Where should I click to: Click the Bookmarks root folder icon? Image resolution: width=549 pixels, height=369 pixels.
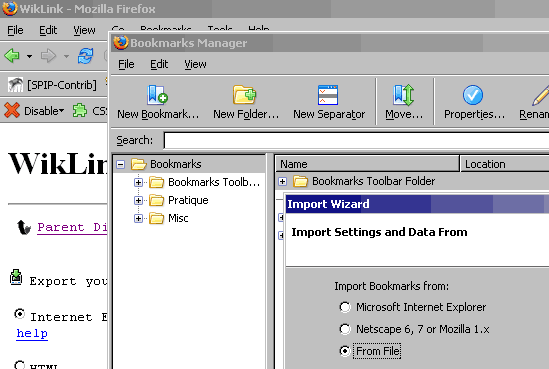[x=138, y=164]
